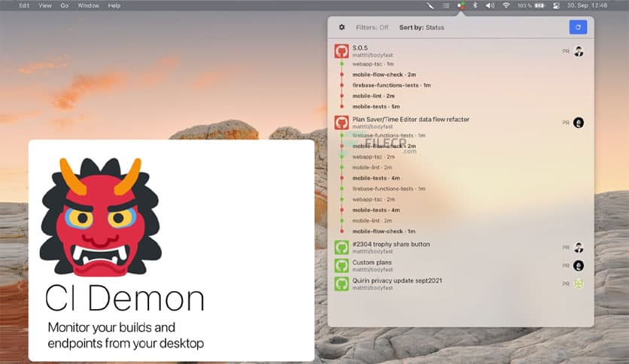Open the Sort by: Status selector
629x364 pixels.
coord(421,27)
